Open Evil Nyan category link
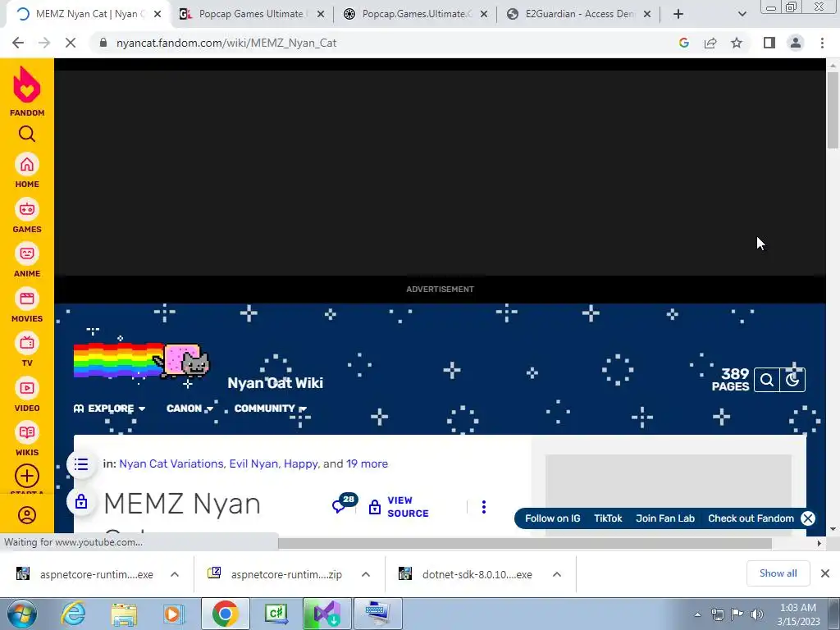 pyautogui.click(x=253, y=464)
